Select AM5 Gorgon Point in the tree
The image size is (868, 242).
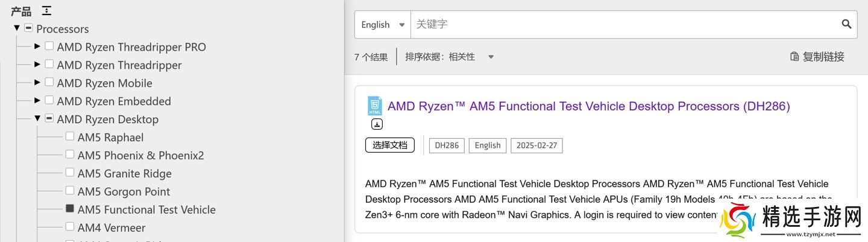coord(124,191)
